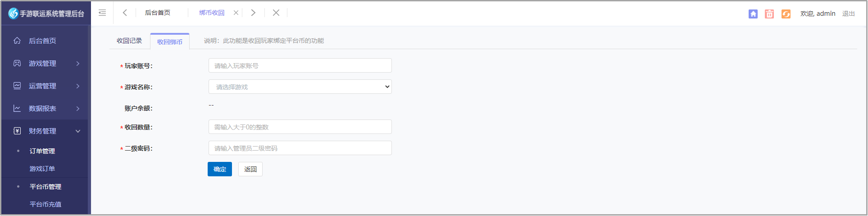The width and height of the screenshot is (868, 216).
Task: Click the right arrow tab scroll icon
Action: click(x=253, y=13)
